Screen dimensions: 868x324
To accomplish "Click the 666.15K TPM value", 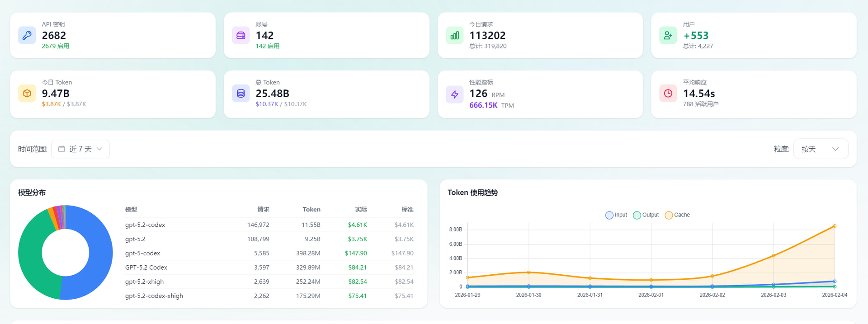I will click(x=491, y=105).
